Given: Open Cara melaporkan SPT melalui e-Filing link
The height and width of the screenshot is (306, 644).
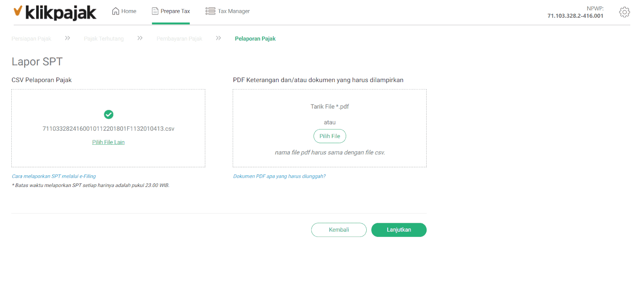Looking at the screenshot, I should (54, 177).
